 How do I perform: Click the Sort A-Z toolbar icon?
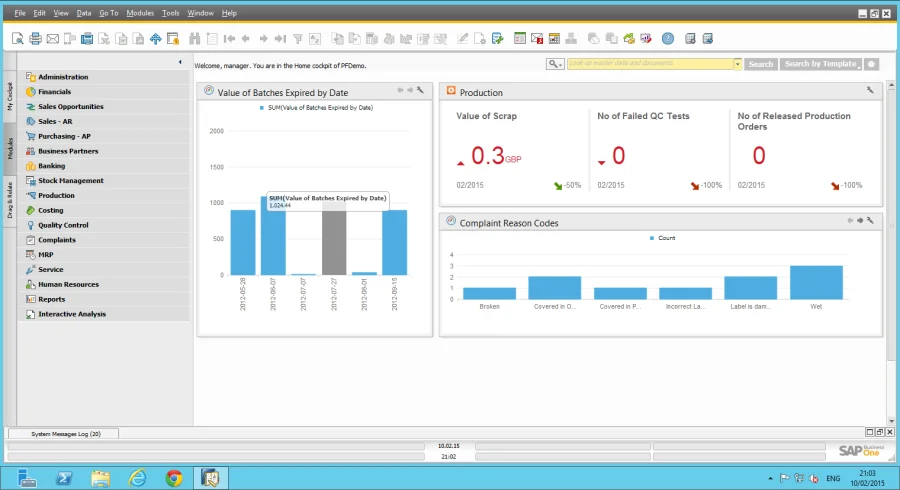315,38
